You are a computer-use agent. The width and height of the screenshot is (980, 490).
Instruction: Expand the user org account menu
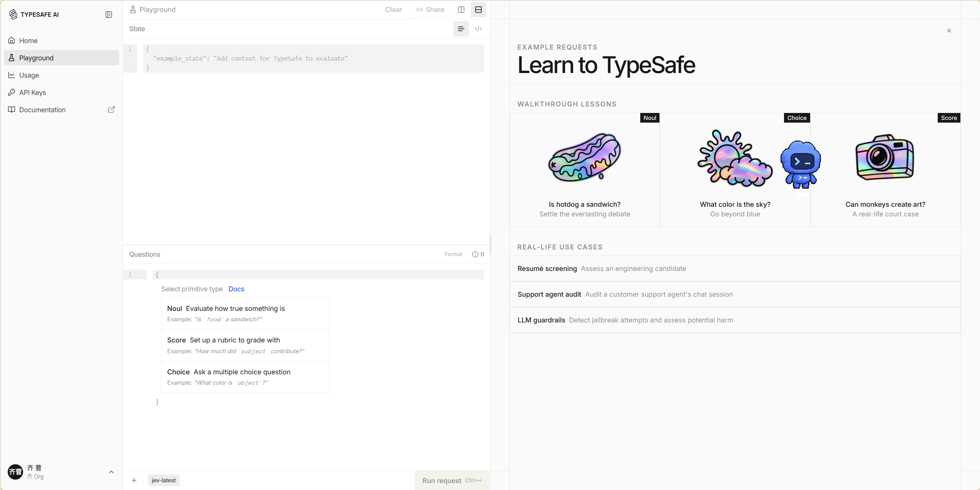pos(111,472)
